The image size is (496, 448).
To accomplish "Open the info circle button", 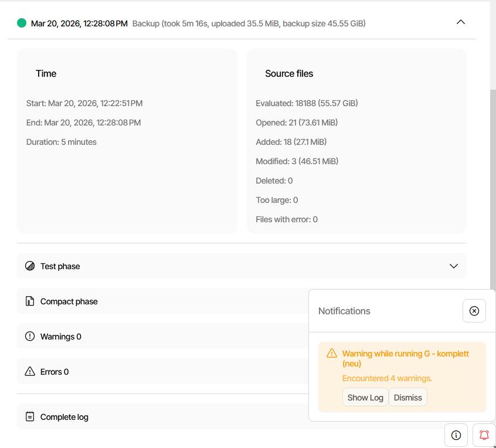I will click(456, 435).
